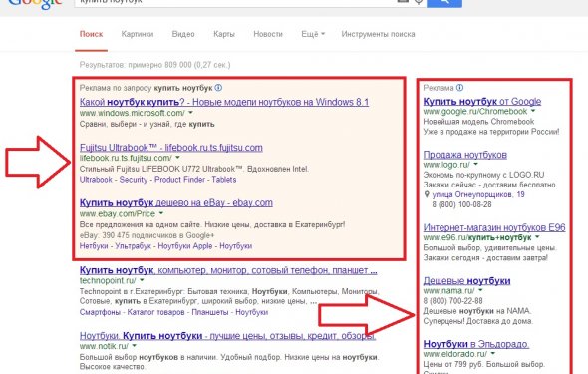The height and width of the screenshot is (374, 588).
Task: Click the 'Tablets' sitelink under Fujitsu ad
Action: [x=224, y=180]
